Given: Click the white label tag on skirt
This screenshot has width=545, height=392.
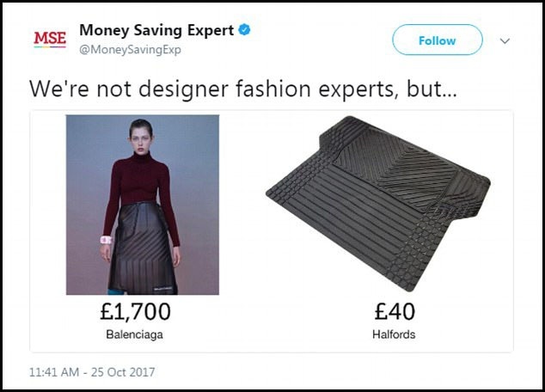Looking at the screenshot, I should pos(162,288).
